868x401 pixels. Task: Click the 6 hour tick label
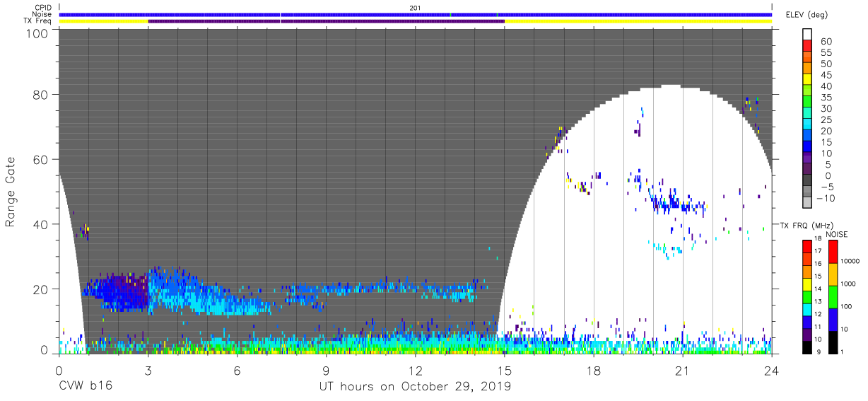pos(237,370)
